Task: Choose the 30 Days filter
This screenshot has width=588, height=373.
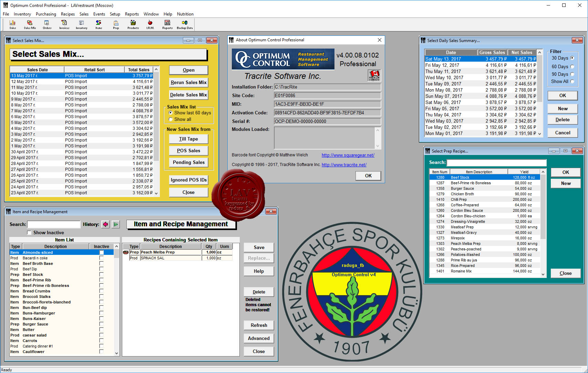Action: pos(572,58)
